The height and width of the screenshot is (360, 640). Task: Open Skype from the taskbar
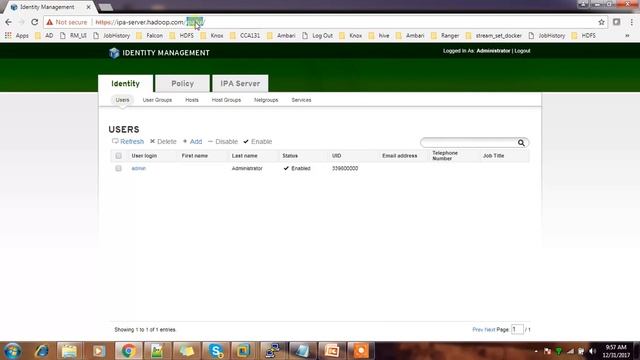215,351
